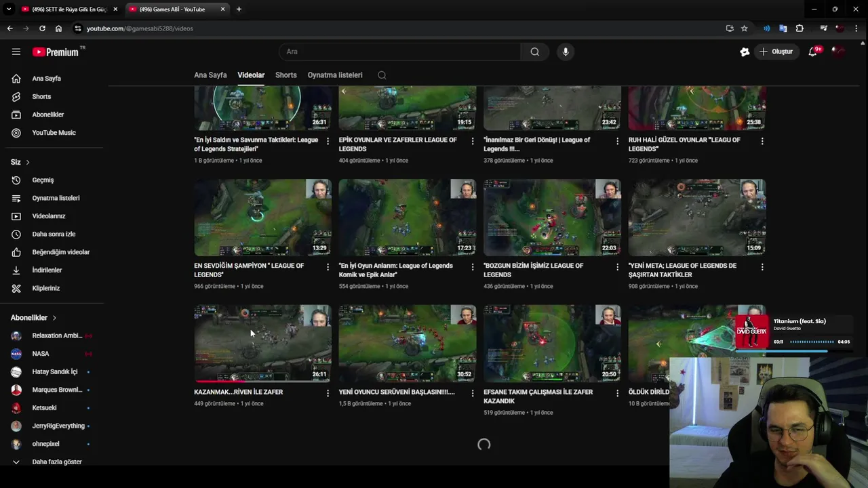Search within channel magnifier icon
This screenshot has height=488, width=868.
(x=382, y=75)
